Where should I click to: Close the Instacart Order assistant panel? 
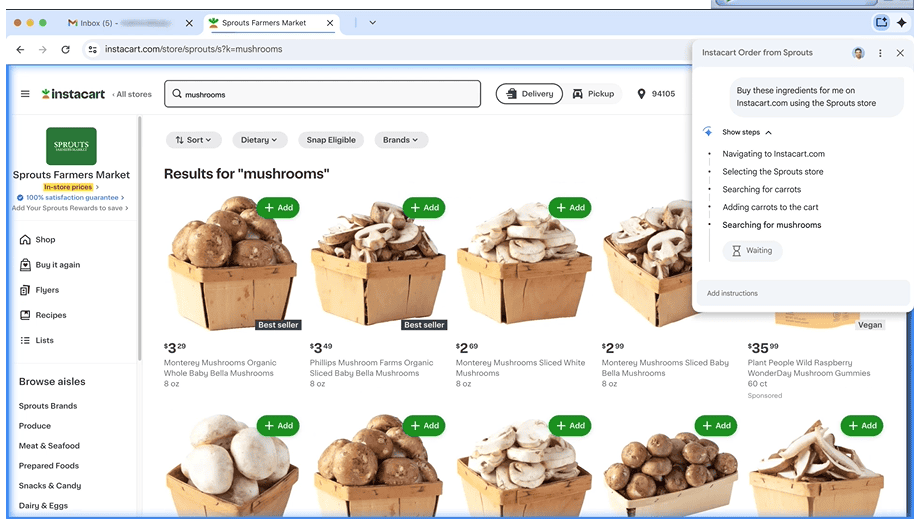pos(900,53)
